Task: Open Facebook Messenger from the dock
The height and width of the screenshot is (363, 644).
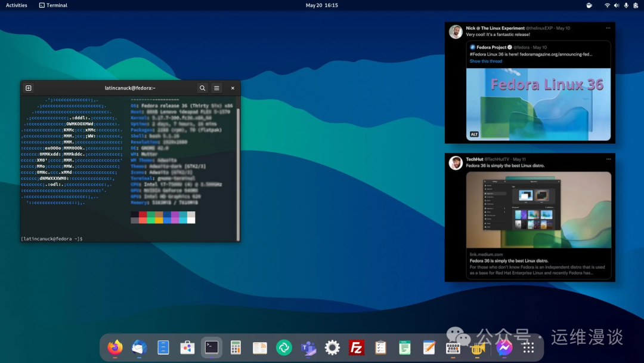Action: coord(504,347)
